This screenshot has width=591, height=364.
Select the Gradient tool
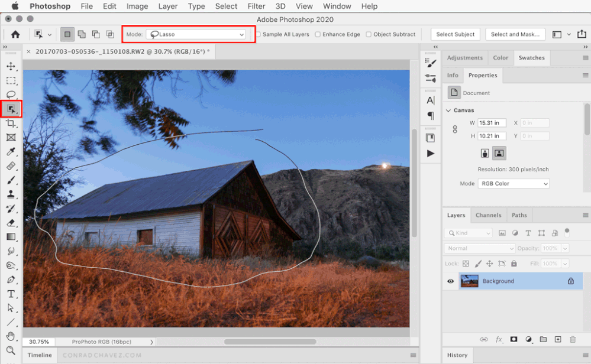11,237
